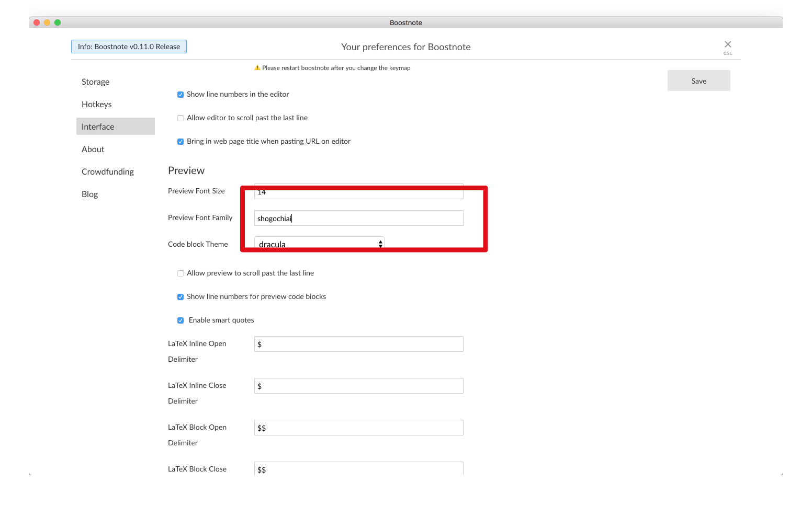The image size is (812, 517).
Task: Click the Save button
Action: (698, 81)
